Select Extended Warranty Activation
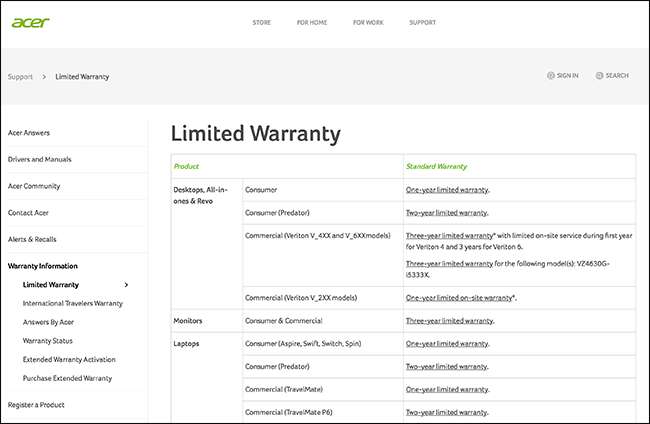Image resolution: width=650 pixels, height=424 pixels. pyautogui.click(x=69, y=359)
